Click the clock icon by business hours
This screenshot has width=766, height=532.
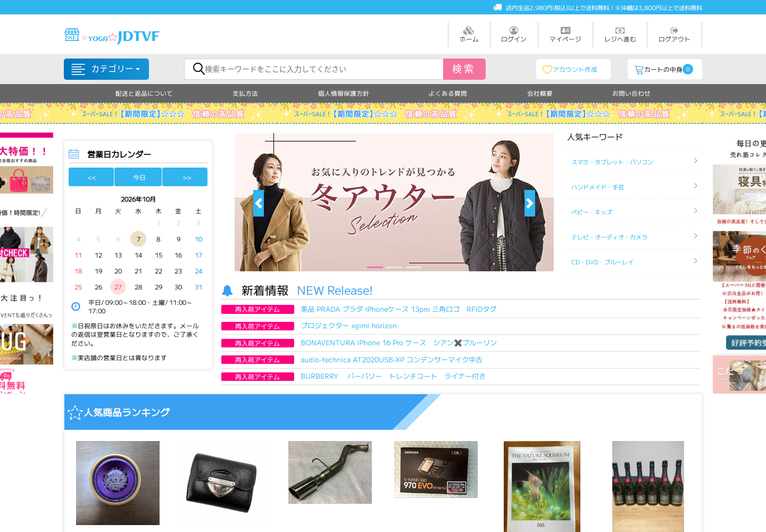76,306
